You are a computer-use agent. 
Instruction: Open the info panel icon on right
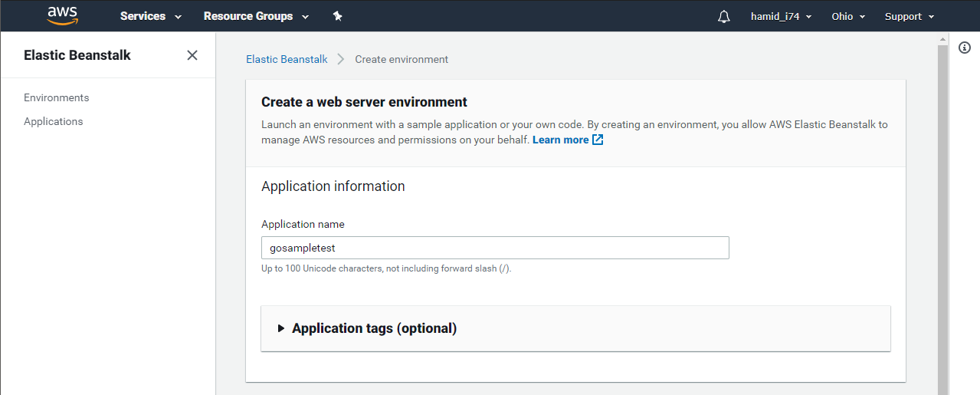tap(965, 48)
